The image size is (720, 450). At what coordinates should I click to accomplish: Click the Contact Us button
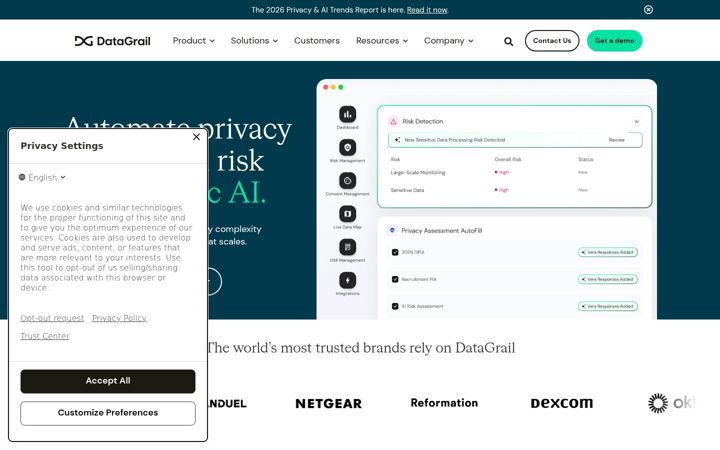pos(552,41)
